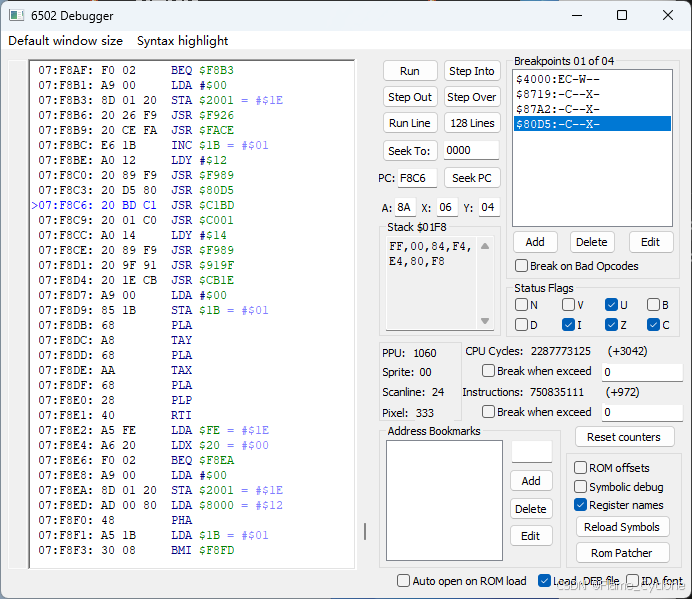Click the Rom Patcher button
This screenshot has height=599, width=692.
[623, 553]
